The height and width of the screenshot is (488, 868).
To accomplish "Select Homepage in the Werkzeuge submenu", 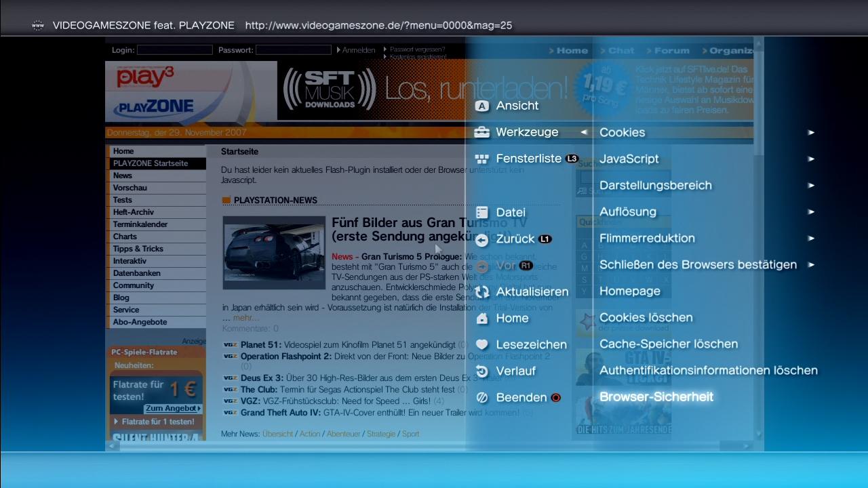I will pos(629,291).
